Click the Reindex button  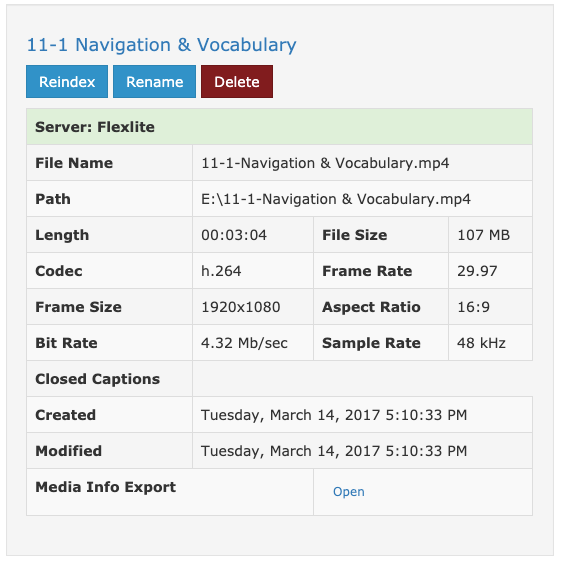tap(67, 82)
